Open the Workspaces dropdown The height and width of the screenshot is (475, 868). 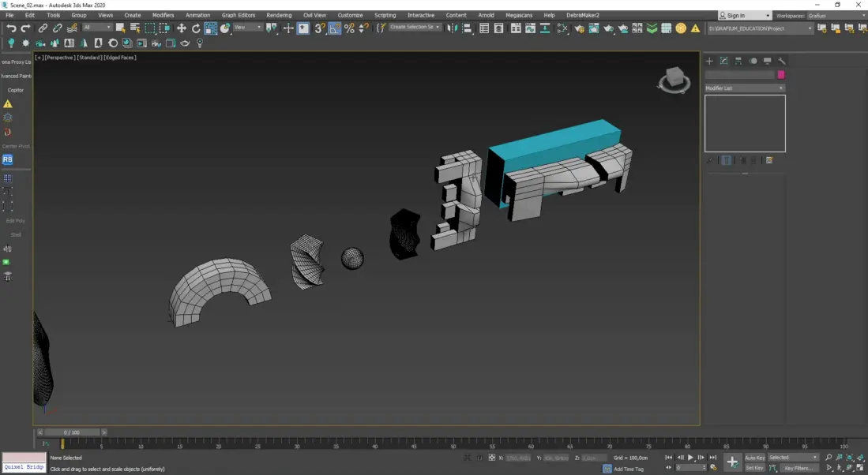click(836, 16)
